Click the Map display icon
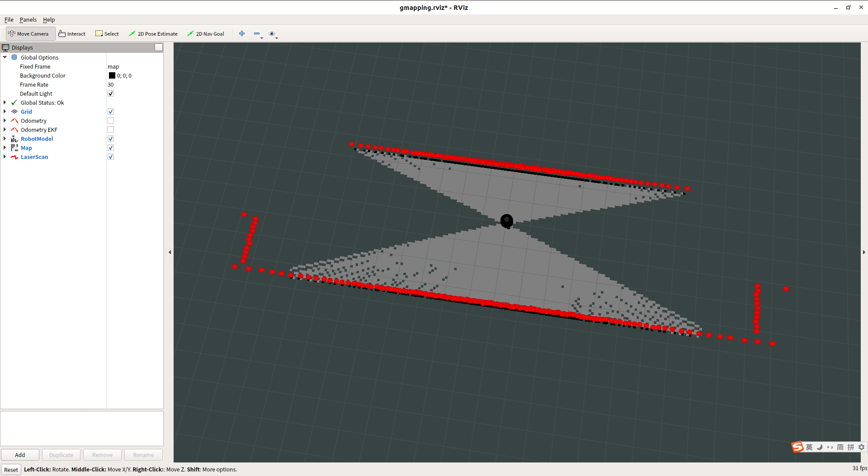 click(x=14, y=148)
